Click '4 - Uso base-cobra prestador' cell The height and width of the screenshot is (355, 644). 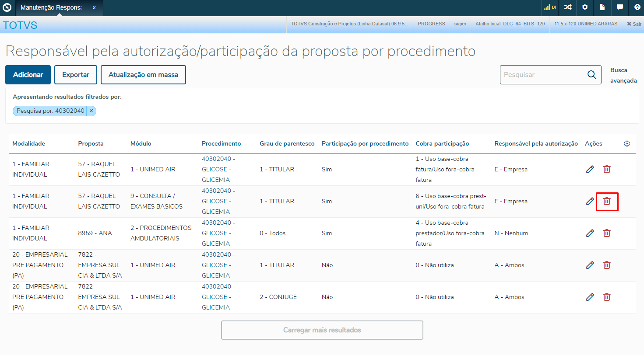tap(450, 233)
